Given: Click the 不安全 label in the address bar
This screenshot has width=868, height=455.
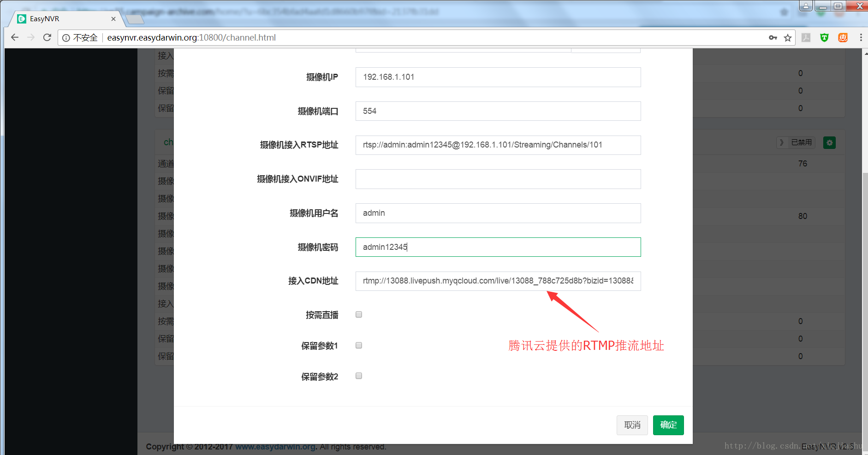Looking at the screenshot, I should 85,38.
